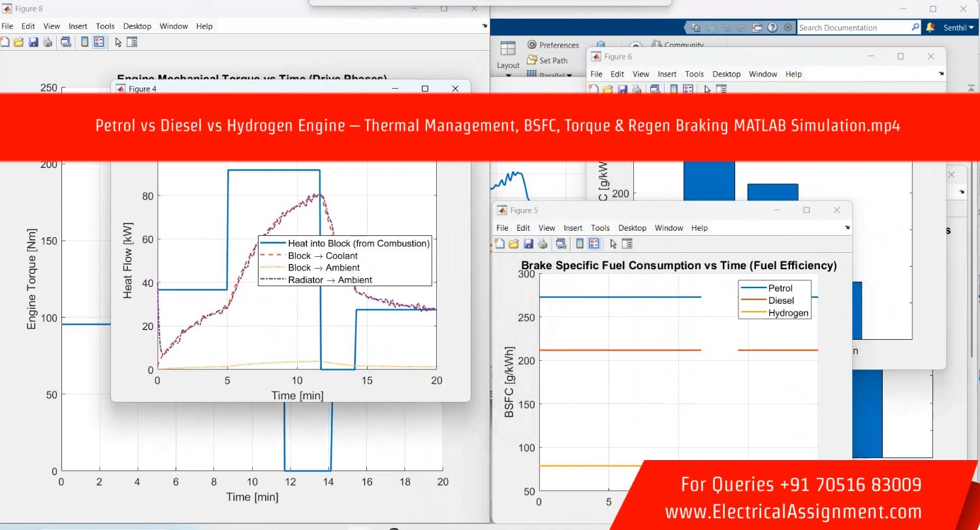Select Edit Plot arrow tool in Figure 5

(613, 244)
